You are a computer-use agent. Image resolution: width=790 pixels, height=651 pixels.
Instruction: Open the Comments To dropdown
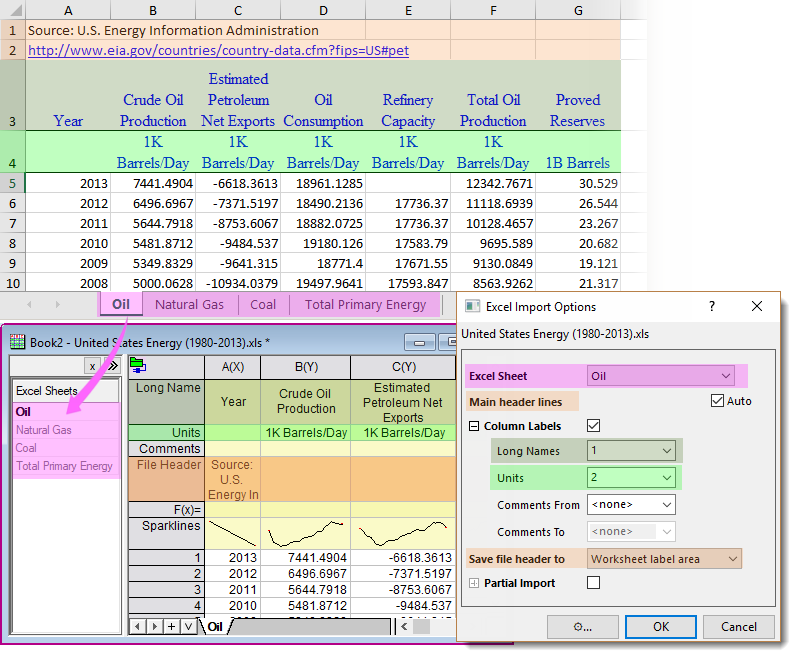(x=631, y=531)
